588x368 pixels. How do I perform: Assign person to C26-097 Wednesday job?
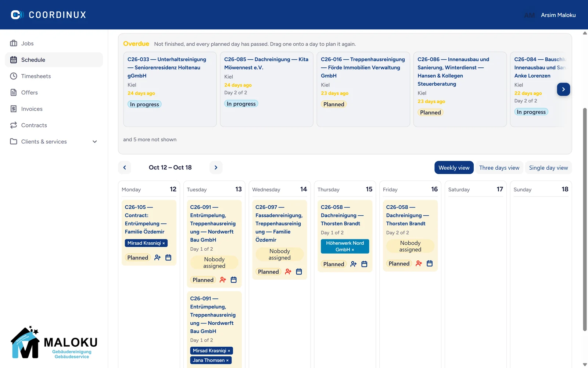click(x=288, y=272)
